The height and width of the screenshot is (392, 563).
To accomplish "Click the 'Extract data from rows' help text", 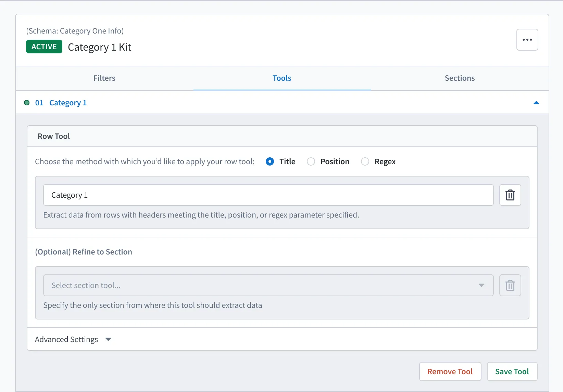I will tap(201, 215).
